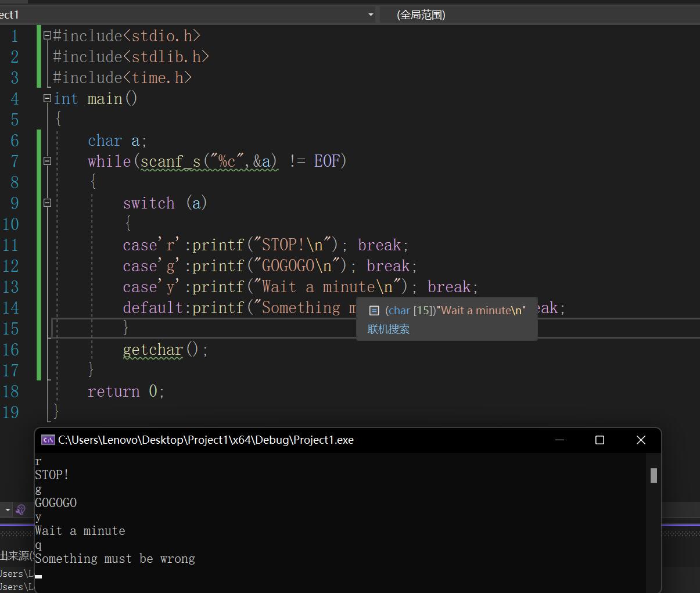Click the console's vertical scrollbar thumb
Viewport: 700px width, 593px height.
(654, 476)
